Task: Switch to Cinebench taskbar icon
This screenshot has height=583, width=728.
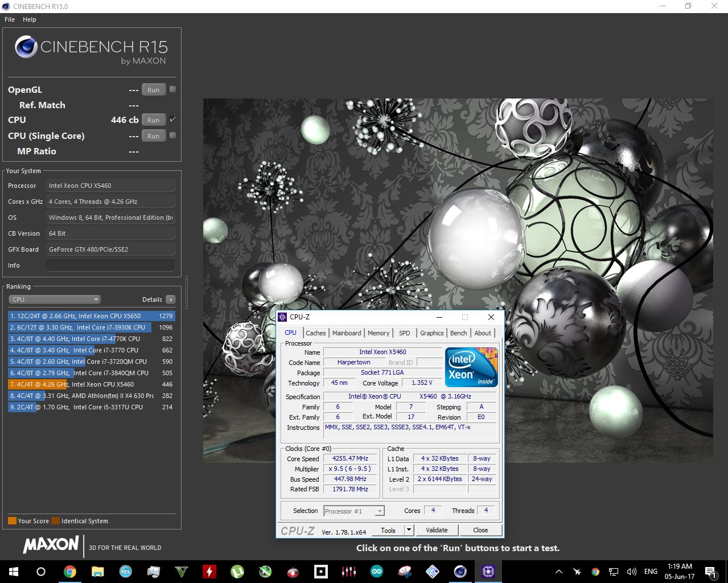Action: coord(460,572)
